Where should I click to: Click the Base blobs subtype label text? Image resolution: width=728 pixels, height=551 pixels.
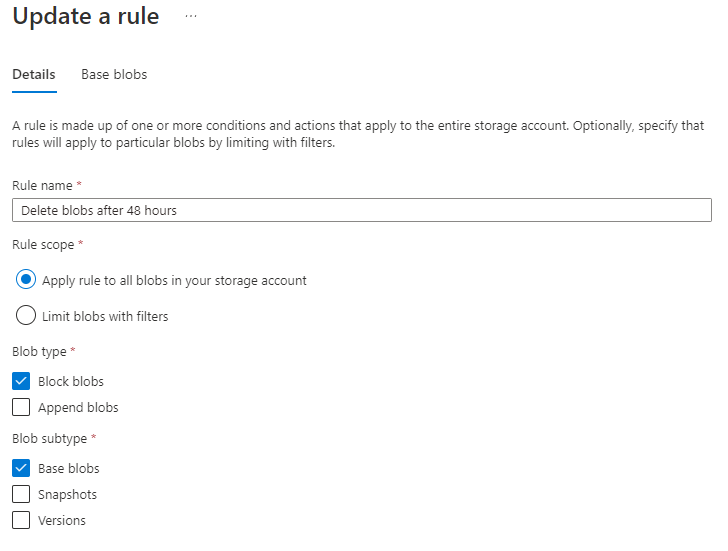69,469
